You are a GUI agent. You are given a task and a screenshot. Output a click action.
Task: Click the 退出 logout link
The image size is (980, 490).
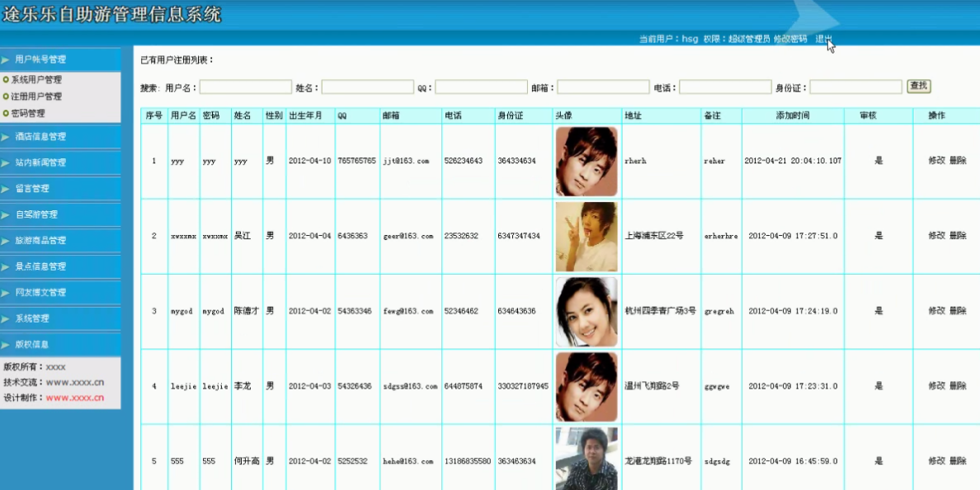coord(823,39)
